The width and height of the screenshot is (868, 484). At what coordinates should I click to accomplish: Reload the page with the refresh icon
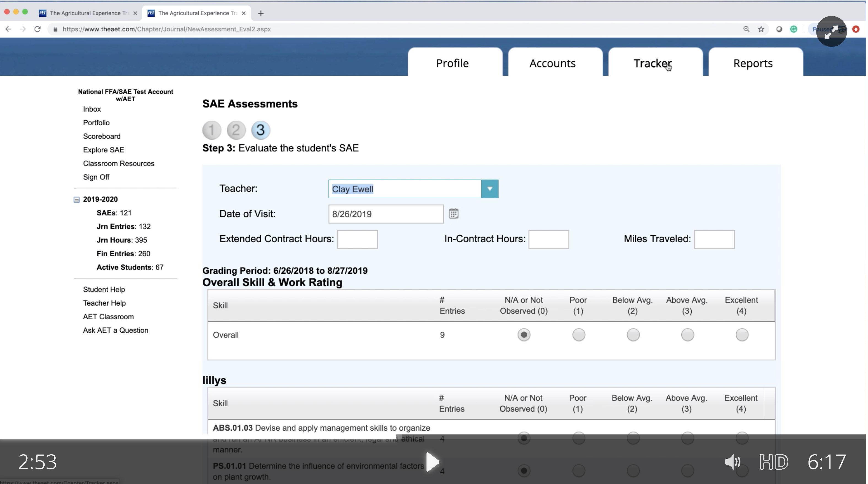coord(37,29)
